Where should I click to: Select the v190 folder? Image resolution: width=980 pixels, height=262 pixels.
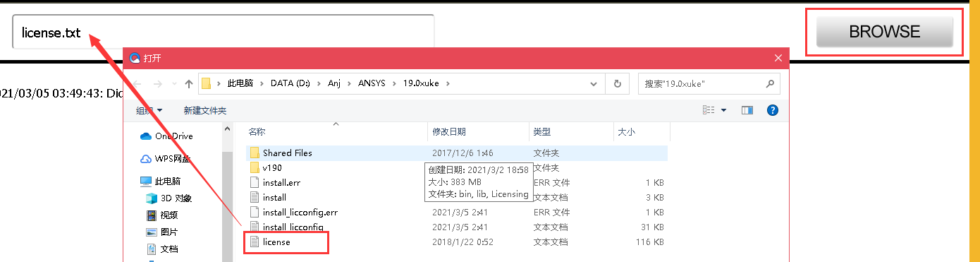coord(457,167)
